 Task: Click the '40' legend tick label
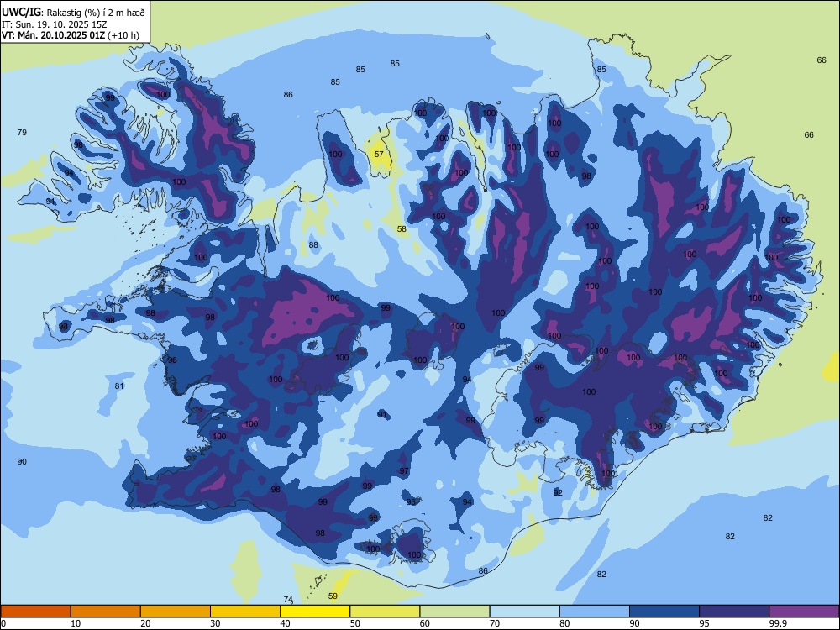(286, 623)
